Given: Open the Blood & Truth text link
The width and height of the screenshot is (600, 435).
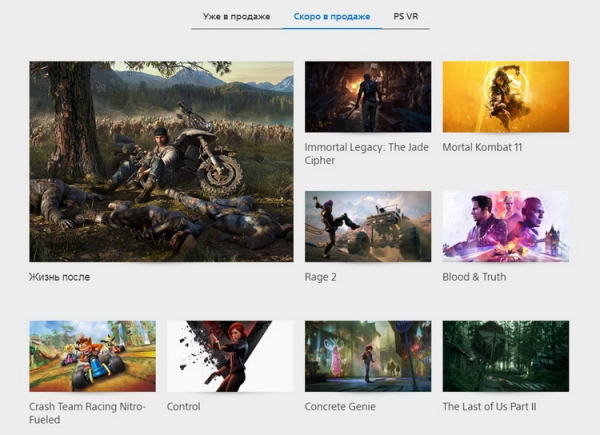Looking at the screenshot, I should click(476, 277).
